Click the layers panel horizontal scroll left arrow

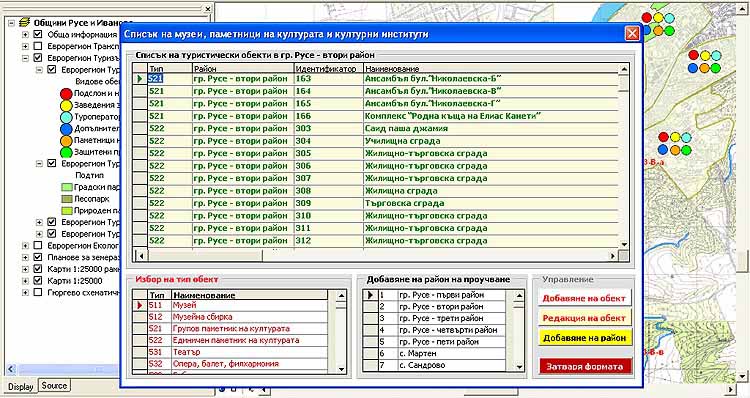(x=11, y=369)
